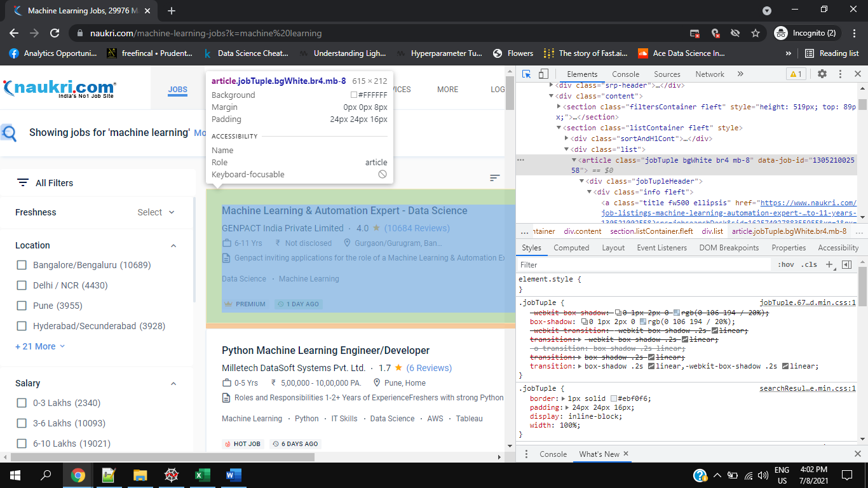868x488 pixels.
Task: Click the #ebf0f6 border color swatch
Action: [x=614, y=398]
